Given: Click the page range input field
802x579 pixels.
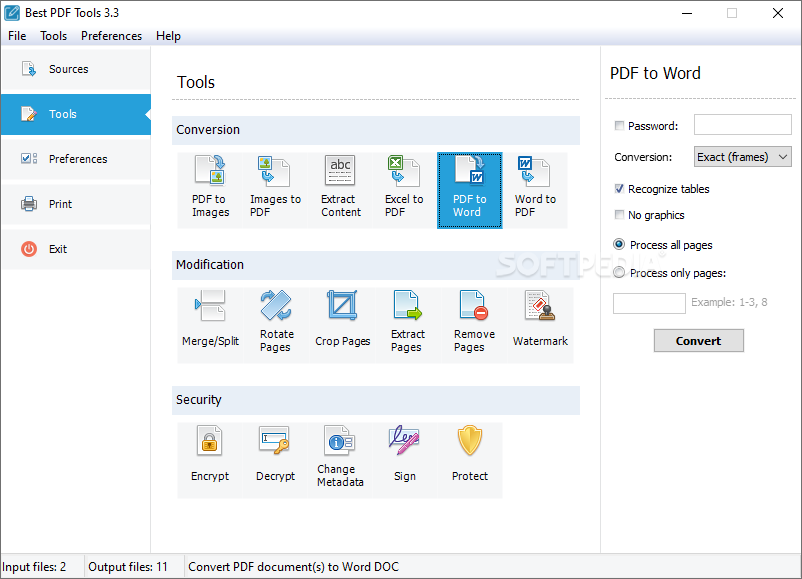Looking at the screenshot, I should [650, 303].
